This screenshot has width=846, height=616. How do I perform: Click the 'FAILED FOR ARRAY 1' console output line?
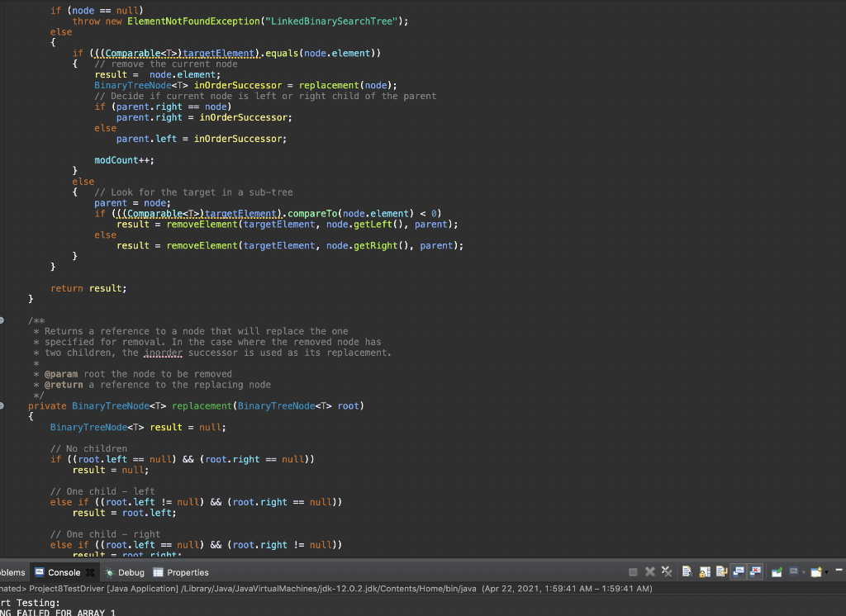[66, 612]
